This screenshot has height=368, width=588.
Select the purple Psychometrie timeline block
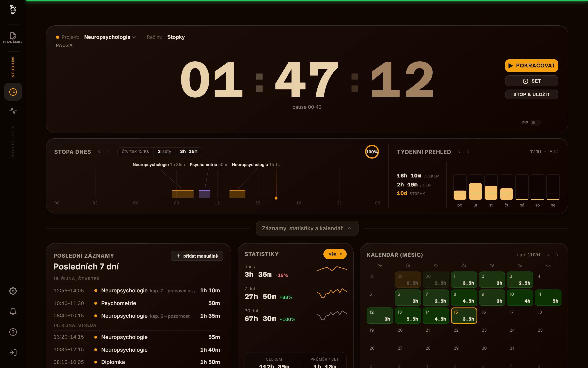[x=205, y=194]
